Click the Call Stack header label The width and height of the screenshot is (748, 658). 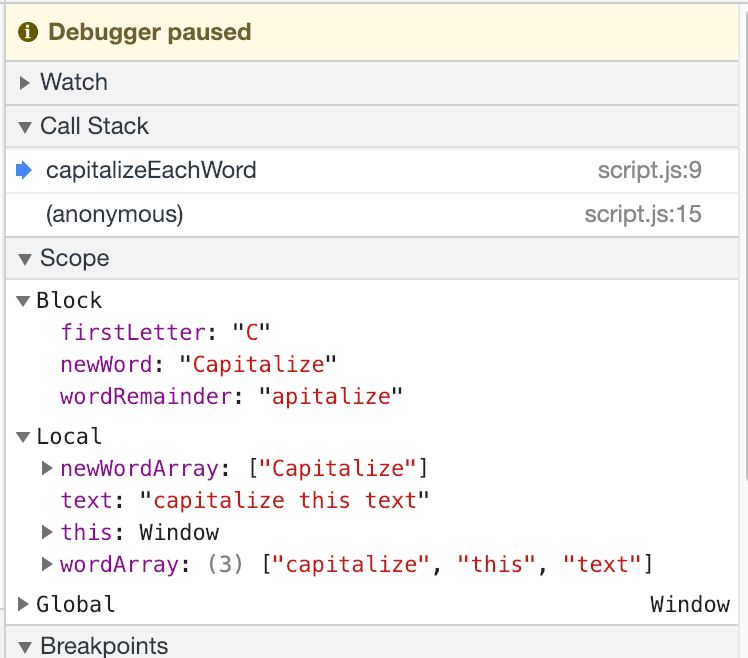[x=94, y=126]
